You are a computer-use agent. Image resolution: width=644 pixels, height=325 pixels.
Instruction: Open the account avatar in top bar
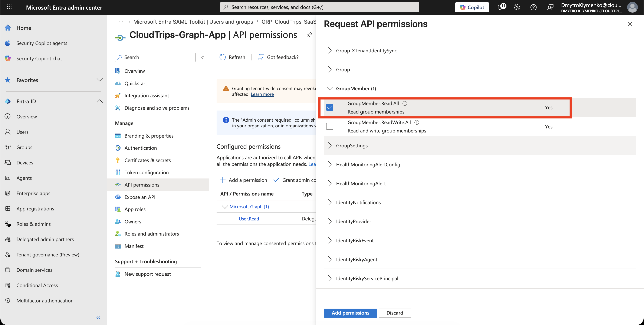pos(632,7)
